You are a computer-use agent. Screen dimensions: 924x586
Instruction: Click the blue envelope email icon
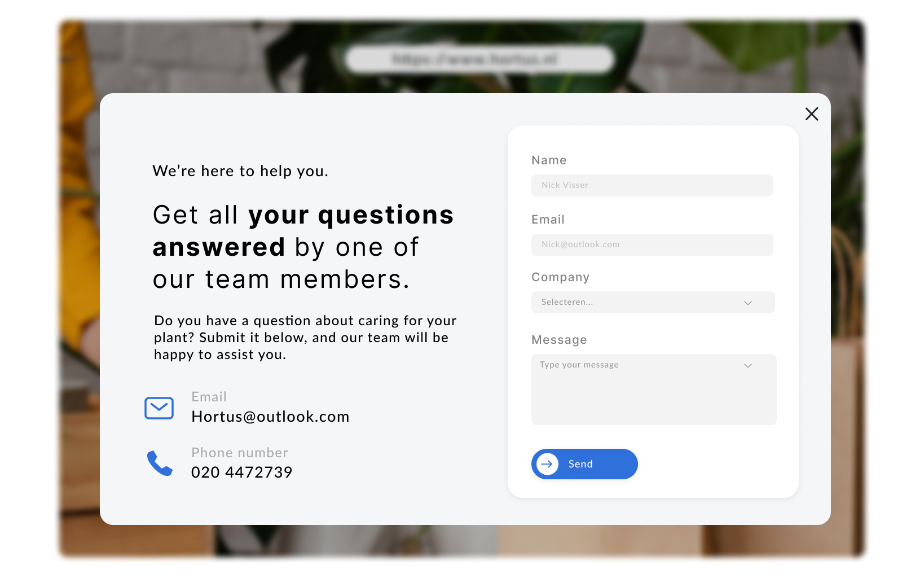coord(159,408)
